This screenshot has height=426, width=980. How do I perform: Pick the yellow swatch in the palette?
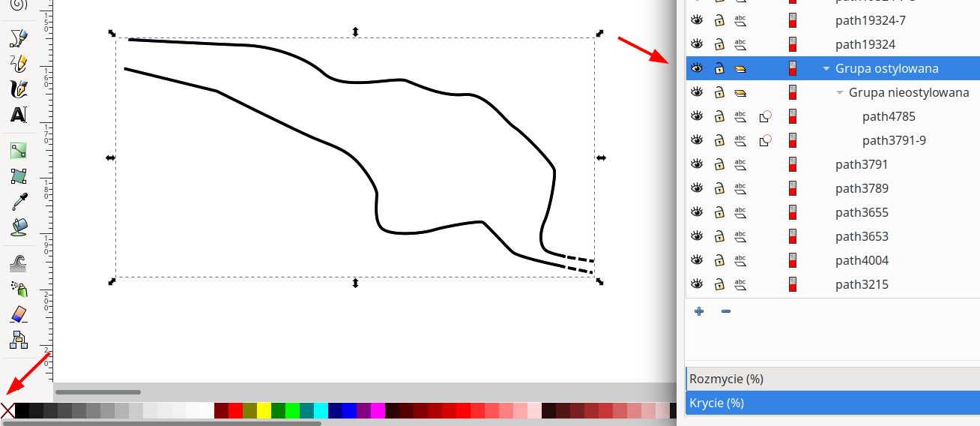point(264,410)
